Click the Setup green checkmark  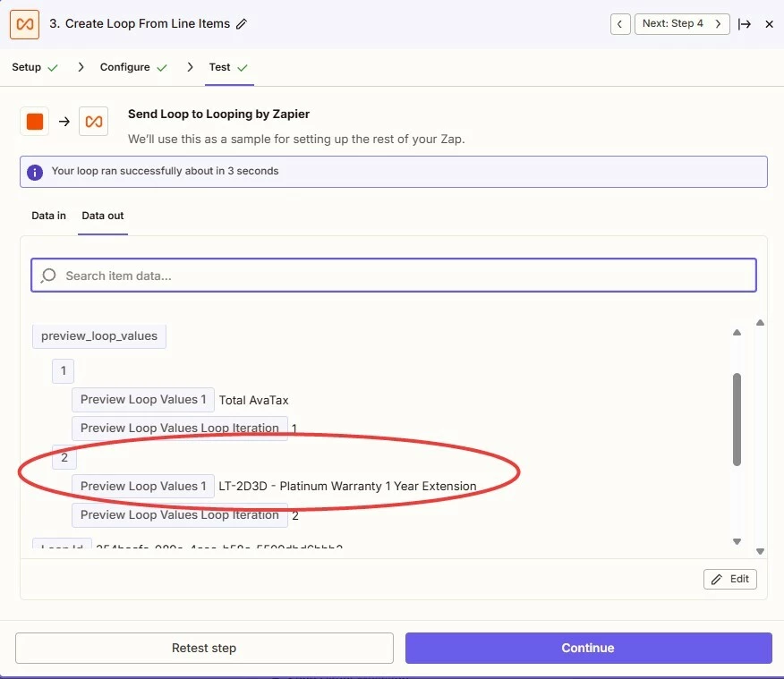pos(53,67)
